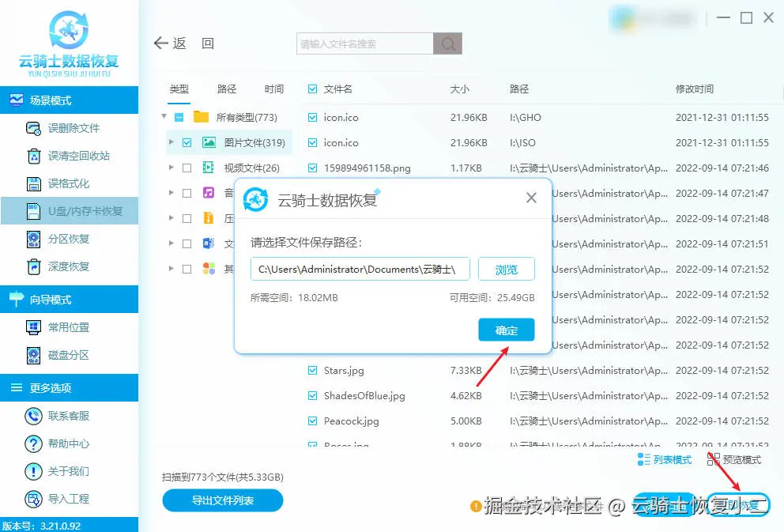Select the Peacock.jpg file name

(351, 421)
